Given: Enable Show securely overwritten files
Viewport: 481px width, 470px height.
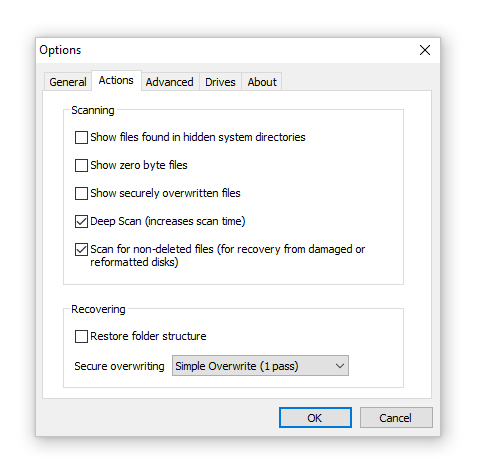Looking at the screenshot, I should pos(81,193).
